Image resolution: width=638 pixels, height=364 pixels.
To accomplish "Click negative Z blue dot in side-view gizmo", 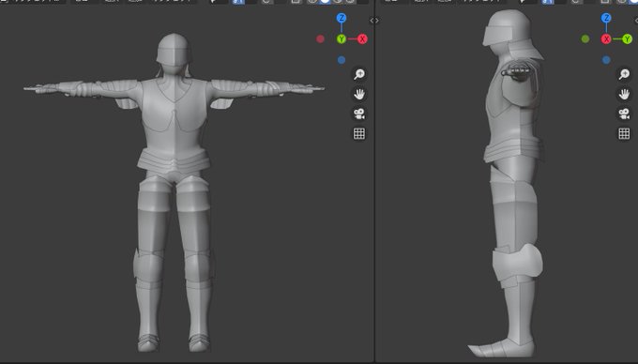I will [x=606, y=60].
